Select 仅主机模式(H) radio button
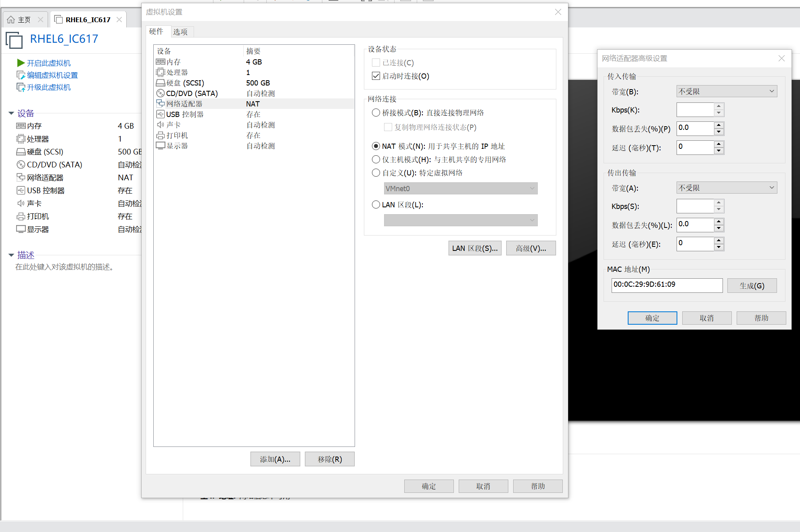The image size is (800, 532). [x=376, y=159]
